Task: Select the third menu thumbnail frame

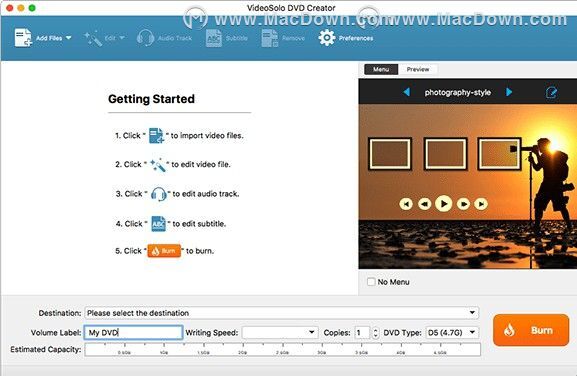Action: [499, 153]
